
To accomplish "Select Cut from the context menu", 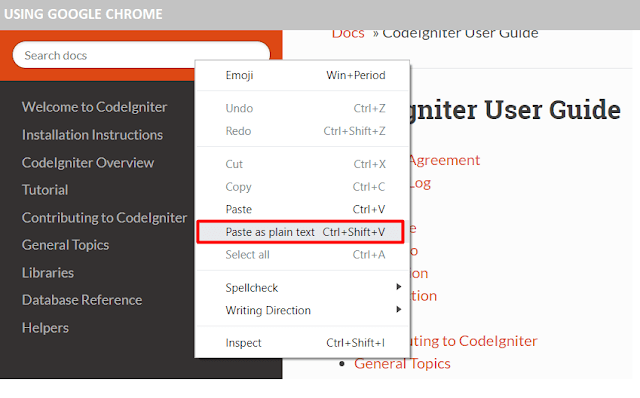I will click(x=302, y=164).
